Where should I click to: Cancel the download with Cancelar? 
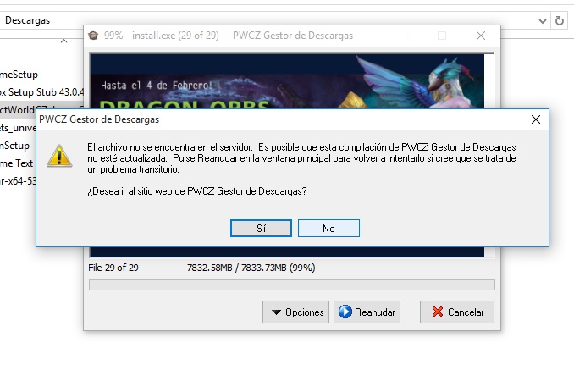click(457, 312)
